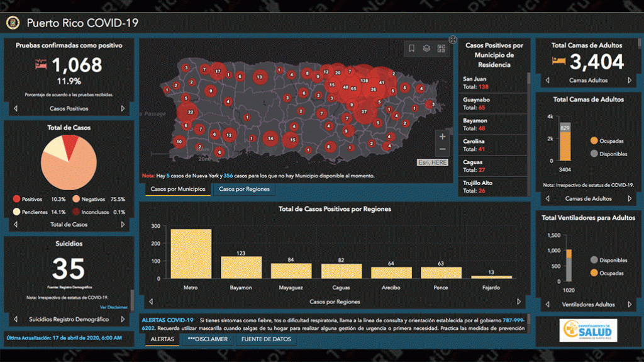The image size is (644, 362).
Task: Open the ***DISCLAIMER tab
Action: point(208,339)
